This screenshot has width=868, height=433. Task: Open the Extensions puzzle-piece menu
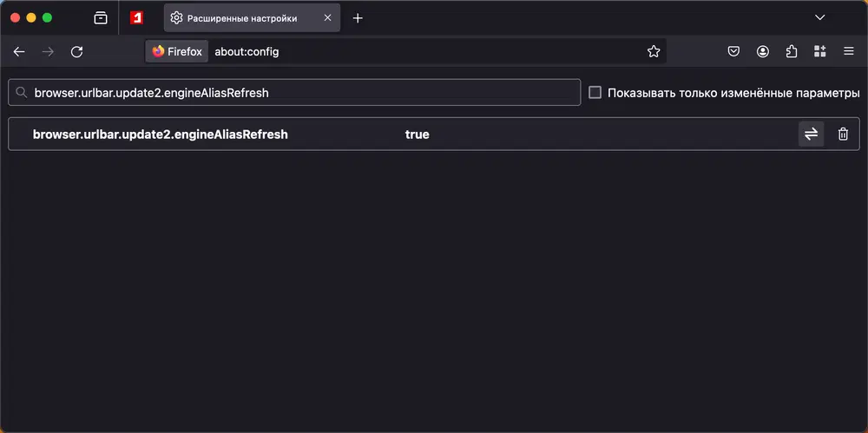coord(791,52)
